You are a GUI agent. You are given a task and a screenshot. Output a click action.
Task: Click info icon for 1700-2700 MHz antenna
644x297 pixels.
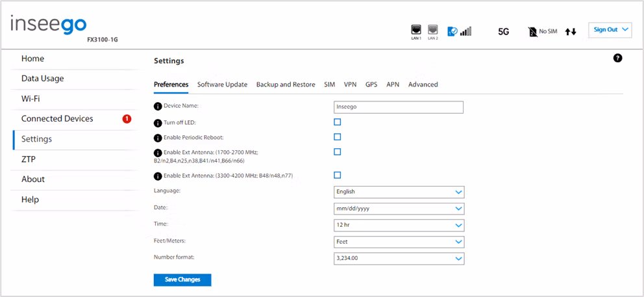tap(157, 153)
